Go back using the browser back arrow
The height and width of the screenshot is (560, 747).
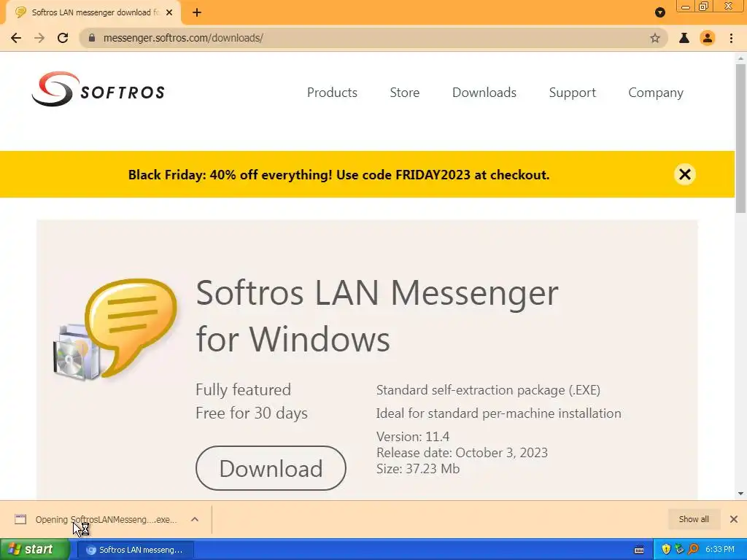click(16, 38)
